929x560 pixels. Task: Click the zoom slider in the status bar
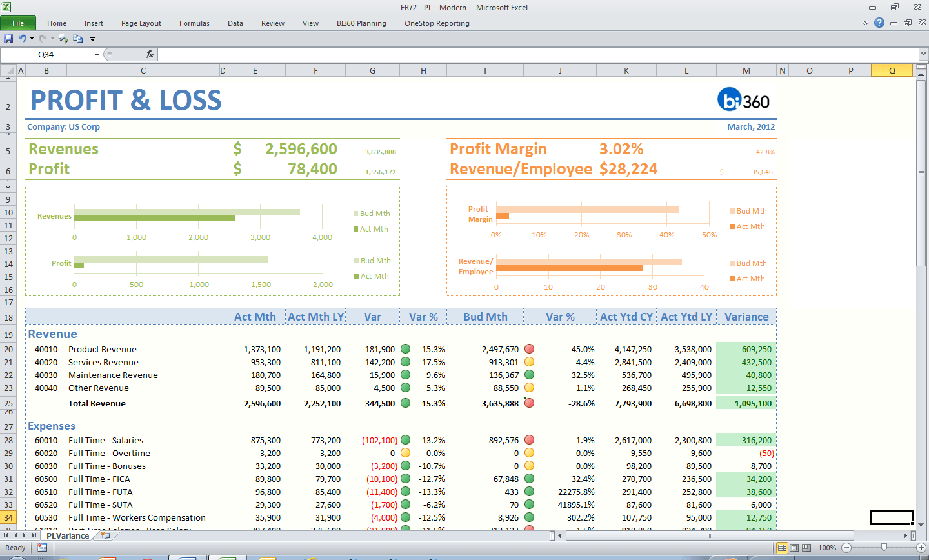[884, 548]
